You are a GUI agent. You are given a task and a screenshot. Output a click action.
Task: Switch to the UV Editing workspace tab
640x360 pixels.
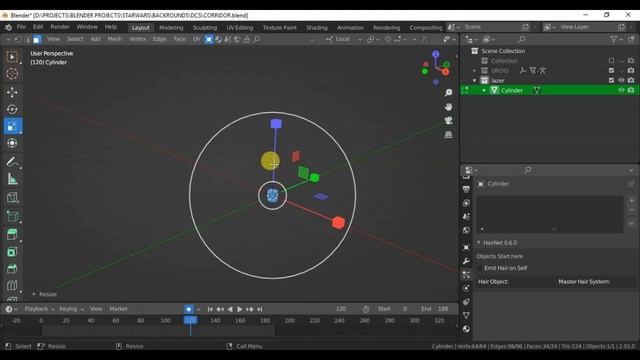pyautogui.click(x=240, y=27)
